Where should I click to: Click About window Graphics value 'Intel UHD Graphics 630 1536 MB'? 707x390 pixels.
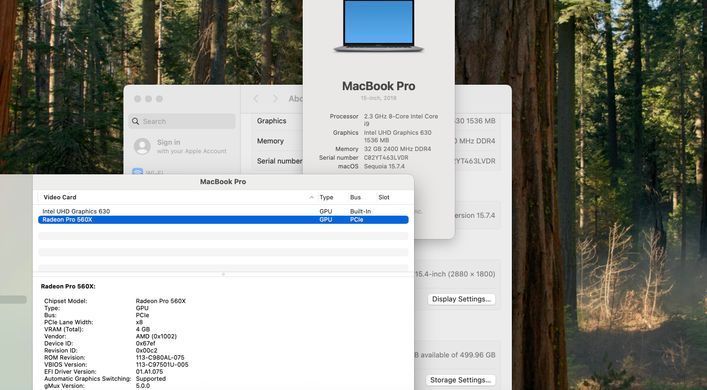397,136
